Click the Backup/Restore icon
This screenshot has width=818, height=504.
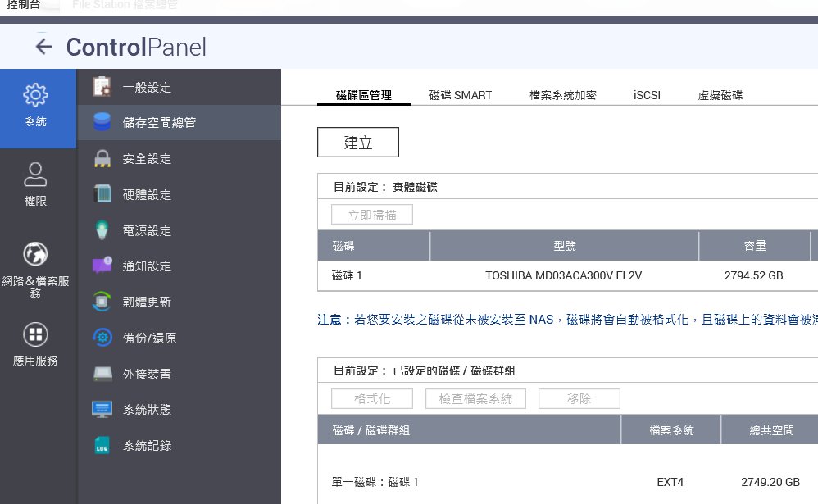pos(102,338)
